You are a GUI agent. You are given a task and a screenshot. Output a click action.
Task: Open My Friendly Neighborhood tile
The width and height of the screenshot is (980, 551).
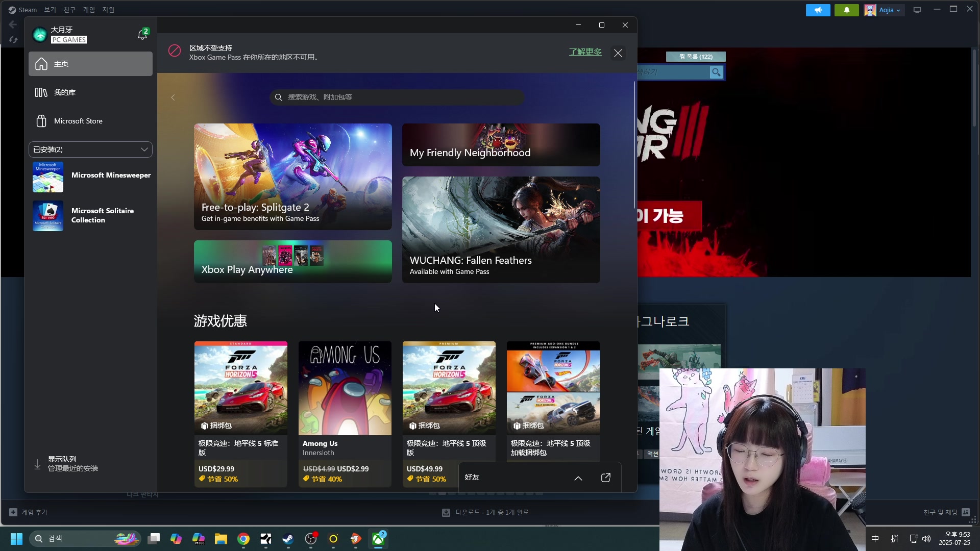tap(501, 145)
